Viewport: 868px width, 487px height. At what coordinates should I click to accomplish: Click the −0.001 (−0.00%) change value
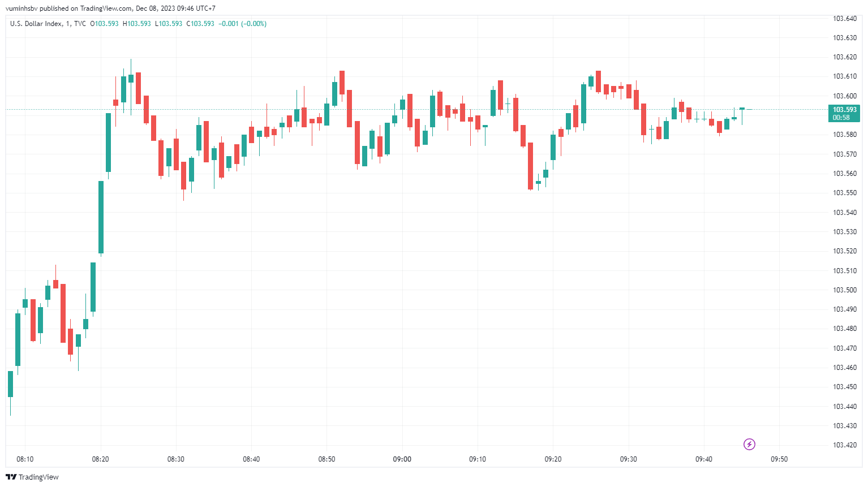(x=242, y=24)
